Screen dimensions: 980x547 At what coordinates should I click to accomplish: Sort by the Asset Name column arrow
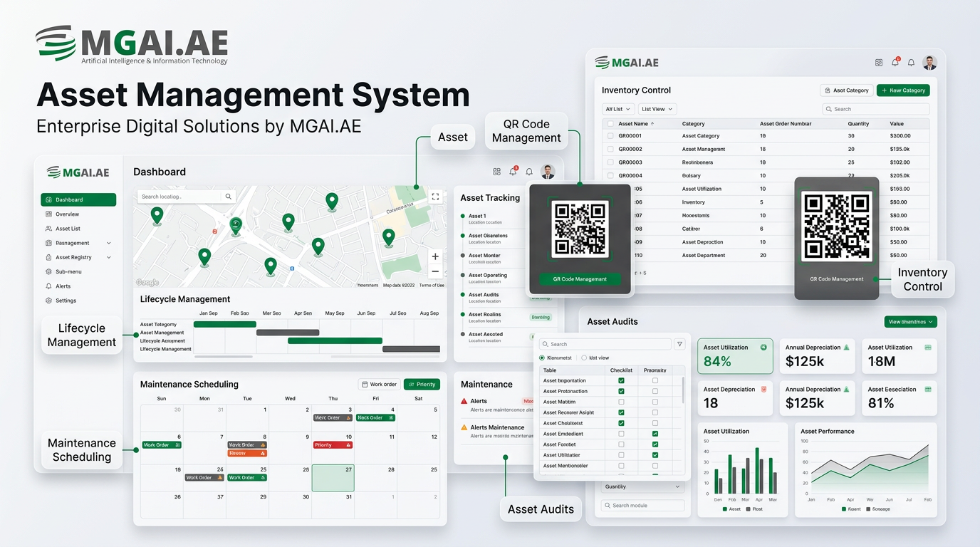652,124
